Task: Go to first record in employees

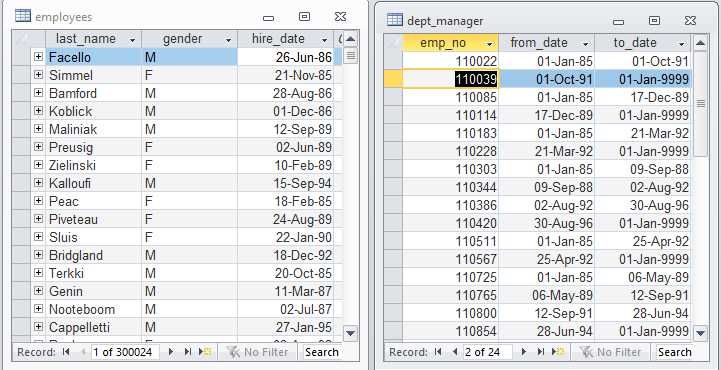Action: 66,352
